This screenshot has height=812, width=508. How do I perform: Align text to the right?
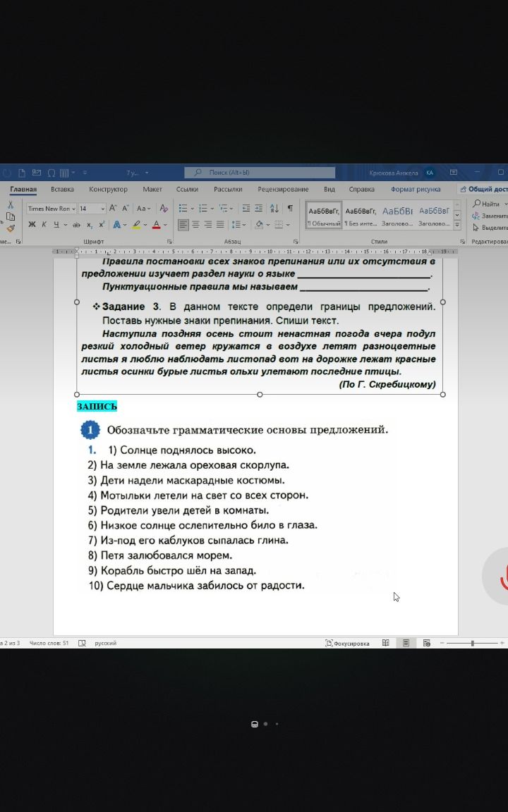[208, 224]
